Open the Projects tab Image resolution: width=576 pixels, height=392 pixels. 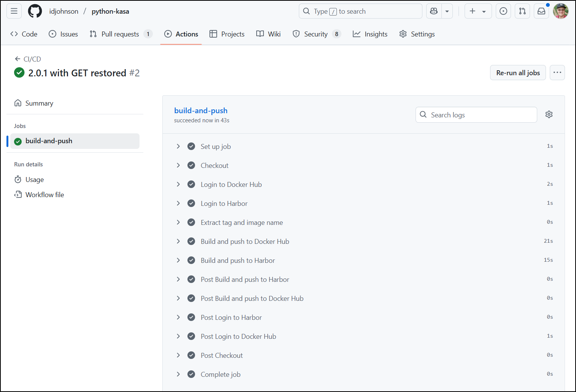227,34
